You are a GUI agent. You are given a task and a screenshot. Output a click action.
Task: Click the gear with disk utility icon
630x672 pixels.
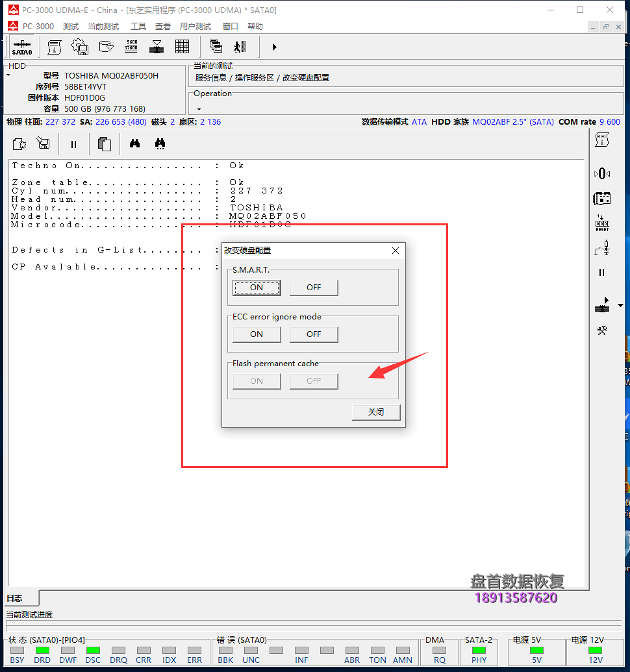(x=80, y=47)
